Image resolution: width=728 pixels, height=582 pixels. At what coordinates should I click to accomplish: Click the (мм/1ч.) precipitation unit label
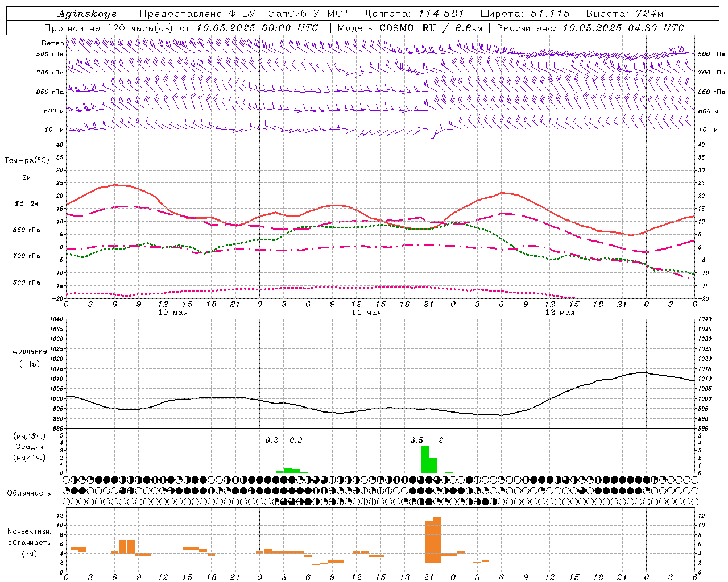30,458
